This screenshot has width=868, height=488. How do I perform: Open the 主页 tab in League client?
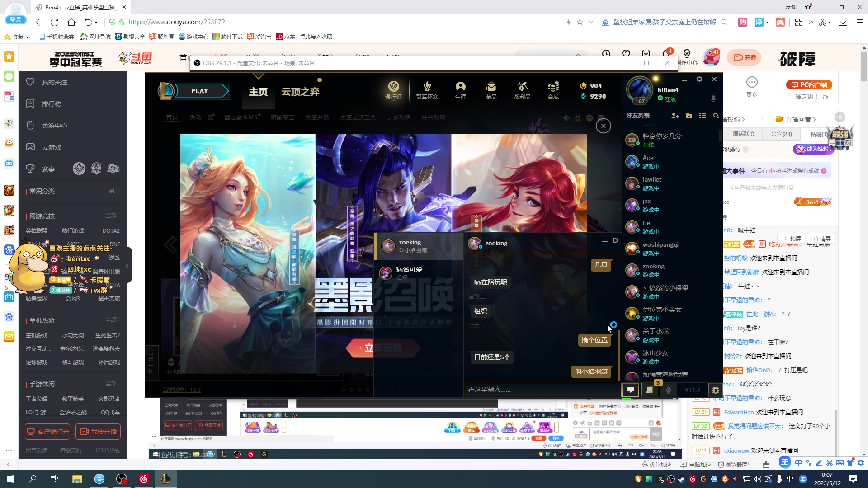point(258,92)
